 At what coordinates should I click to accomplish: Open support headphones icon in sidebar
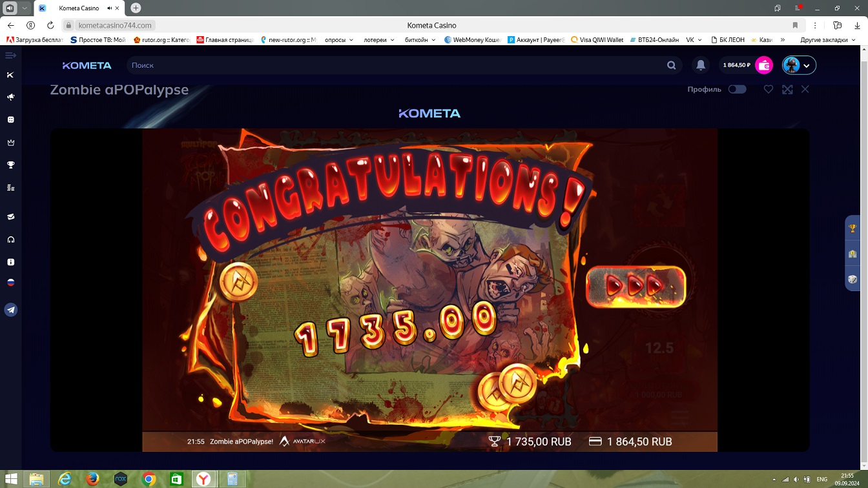point(10,239)
